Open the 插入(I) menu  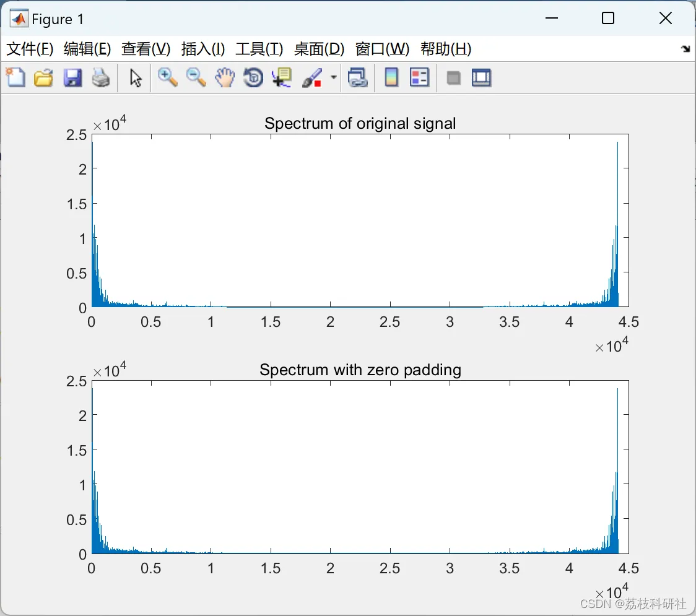(x=203, y=49)
